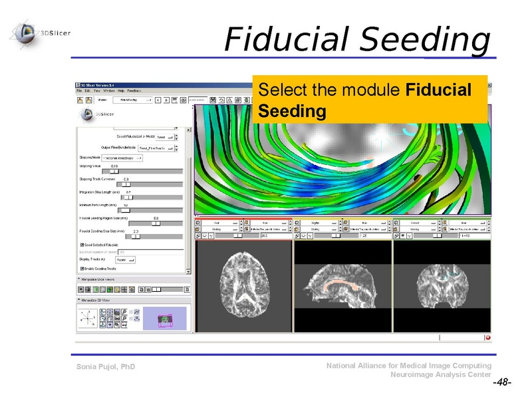The height and width of the screenshot is (399, 532).
Task: Open the Load Data toolbar icon
Action: tap(79, 99)
